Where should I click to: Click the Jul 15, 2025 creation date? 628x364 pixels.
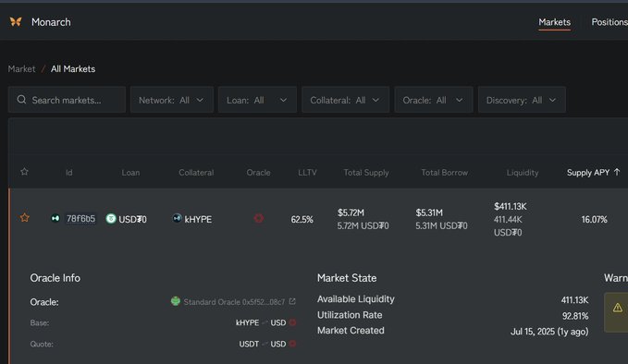click(x=549, y=332)
